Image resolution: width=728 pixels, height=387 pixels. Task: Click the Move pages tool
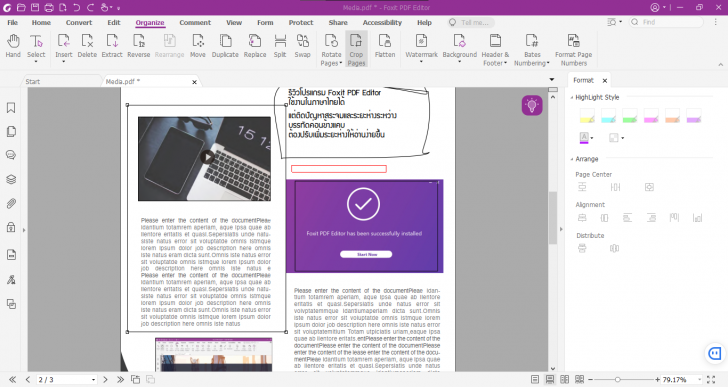pos(198,46)
